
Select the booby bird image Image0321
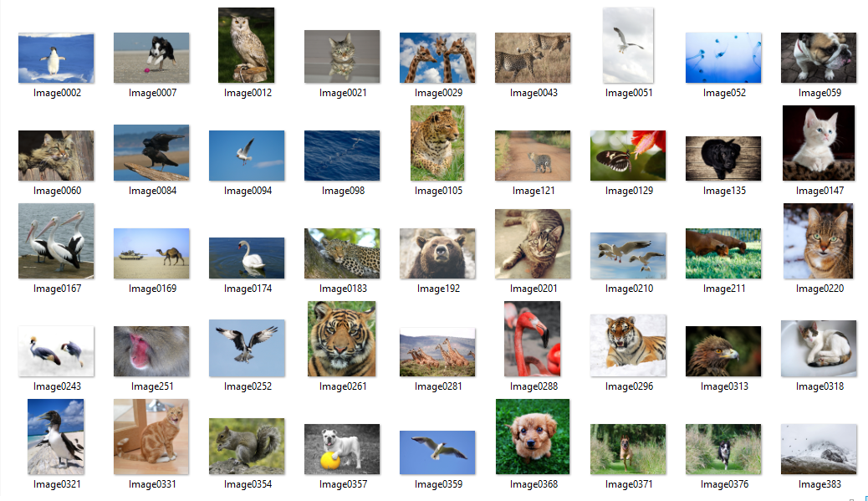56,437
